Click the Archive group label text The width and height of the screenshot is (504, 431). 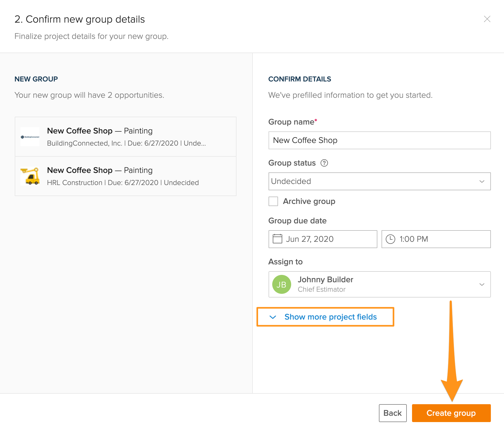[309, 201]
